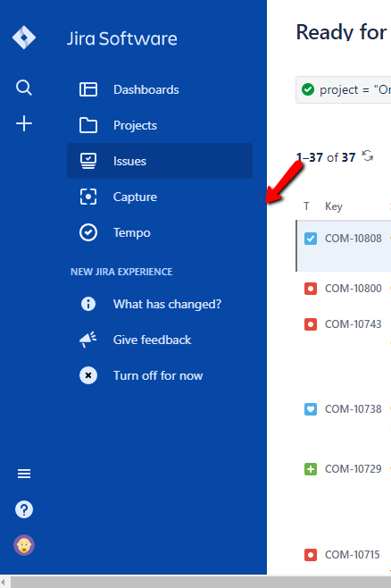Click the Jira Software title
The image size is (391, 588).
click(121, 38)
